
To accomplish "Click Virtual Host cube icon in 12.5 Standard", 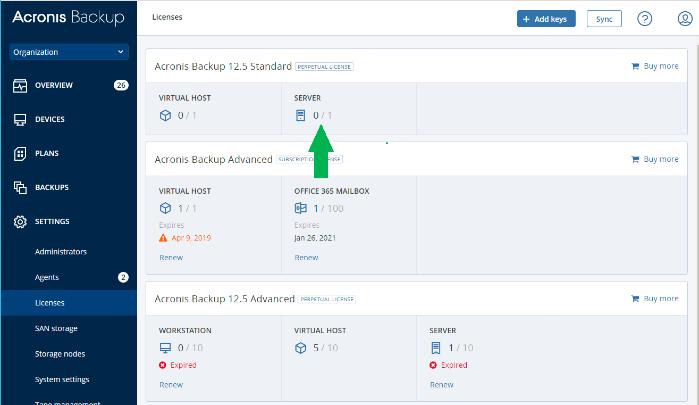I will tap(165, 116).
